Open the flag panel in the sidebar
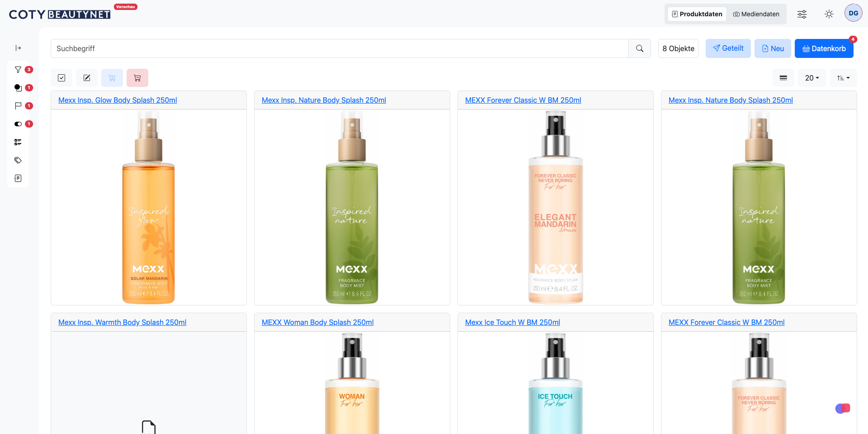The image size is (868, 434). [18, 106]
